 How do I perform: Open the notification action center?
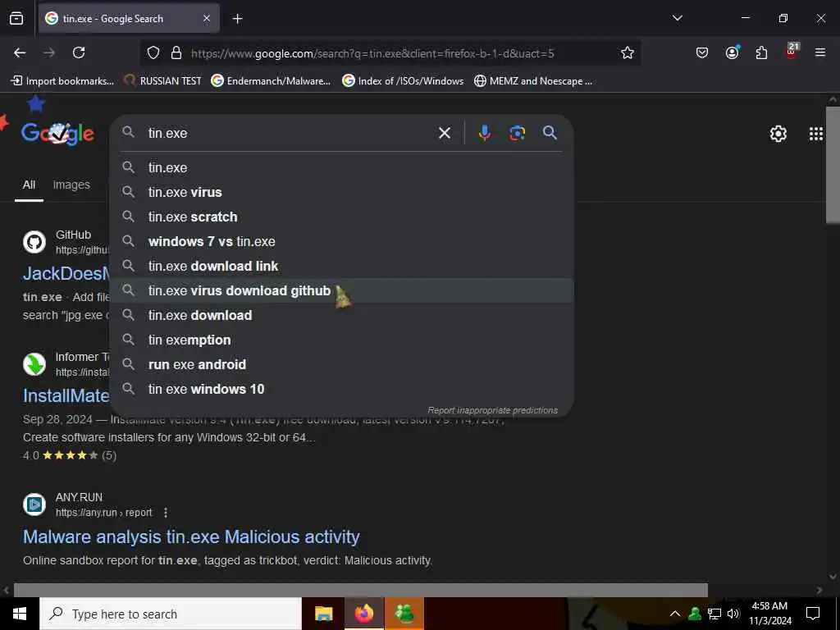tap(813, 614)
